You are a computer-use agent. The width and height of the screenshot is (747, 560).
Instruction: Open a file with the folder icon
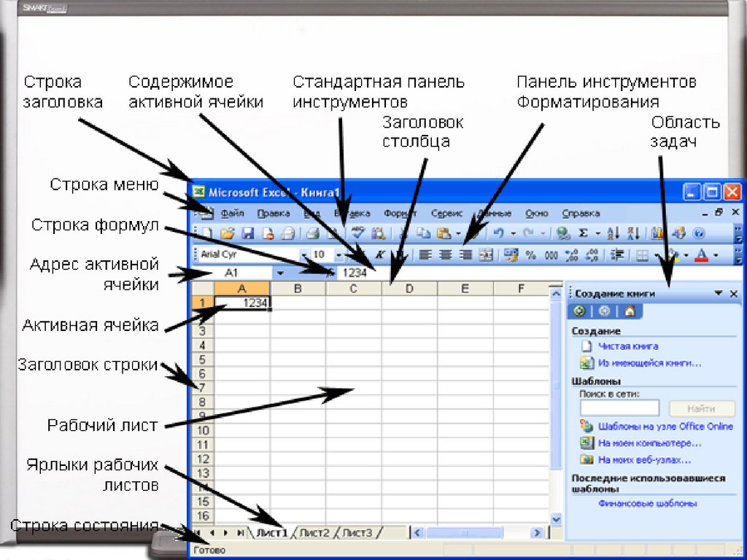[228, 233]
